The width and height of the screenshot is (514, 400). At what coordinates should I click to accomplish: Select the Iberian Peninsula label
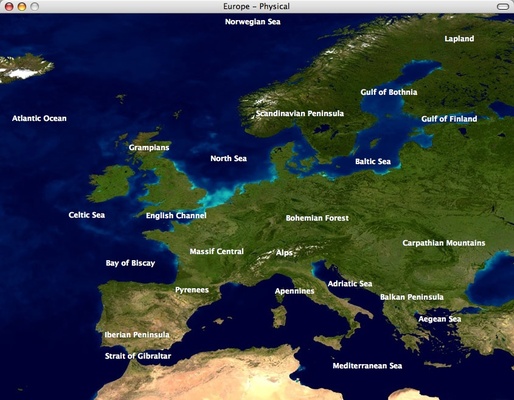(137, 335)
